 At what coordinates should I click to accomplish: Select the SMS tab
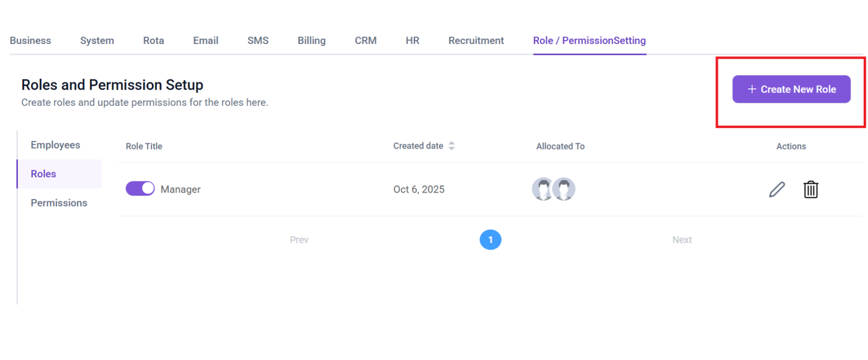258,41
